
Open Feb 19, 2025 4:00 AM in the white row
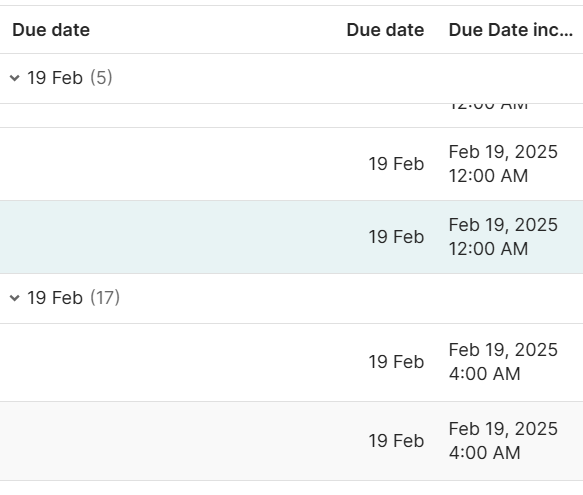[x=503, y=362]
